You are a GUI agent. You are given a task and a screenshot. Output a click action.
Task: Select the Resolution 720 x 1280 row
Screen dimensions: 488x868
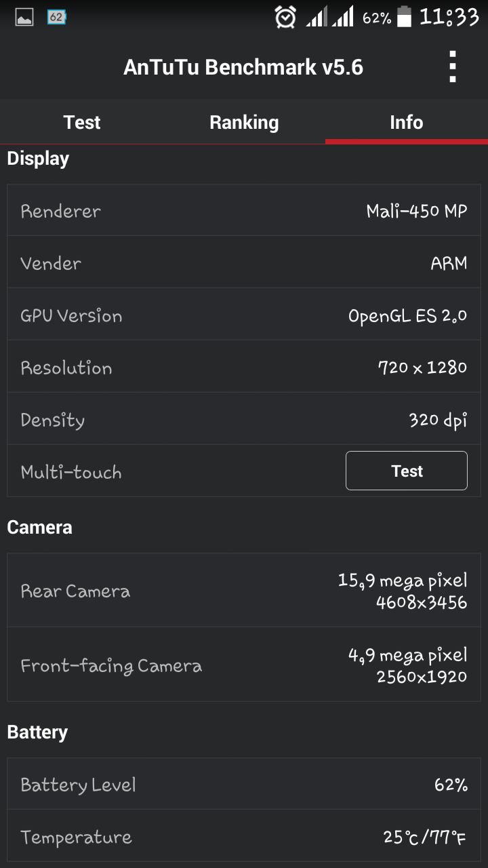coord(244,367)
